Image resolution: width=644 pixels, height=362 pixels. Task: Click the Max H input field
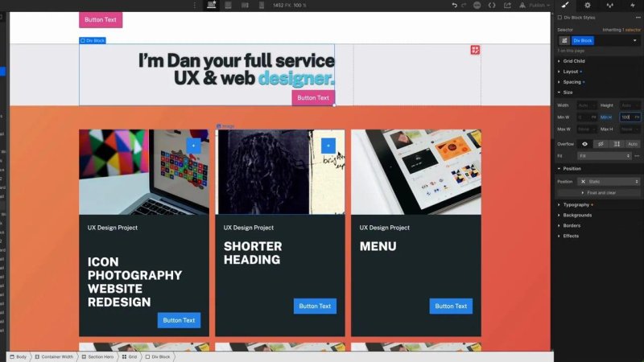[630, 130]
